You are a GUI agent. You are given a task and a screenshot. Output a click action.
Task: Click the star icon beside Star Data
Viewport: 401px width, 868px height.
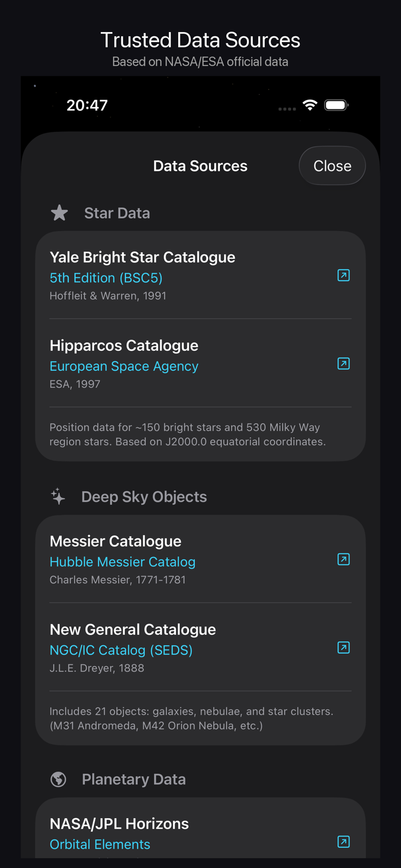pos(59,213)
